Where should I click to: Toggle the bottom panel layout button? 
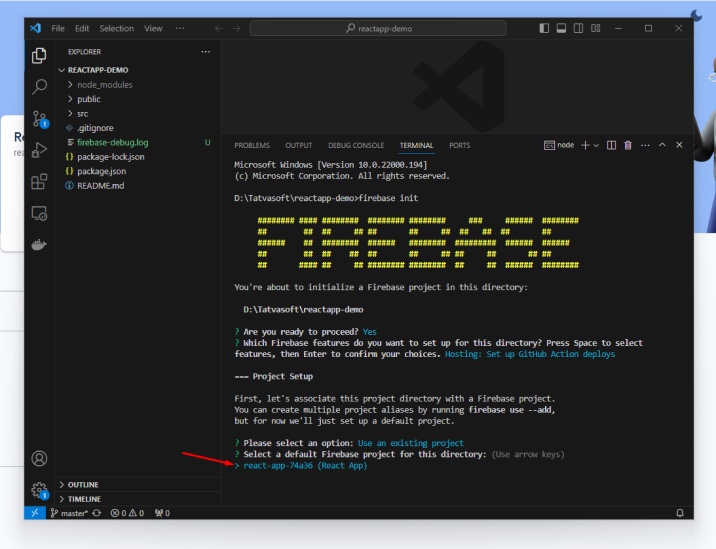561,29
